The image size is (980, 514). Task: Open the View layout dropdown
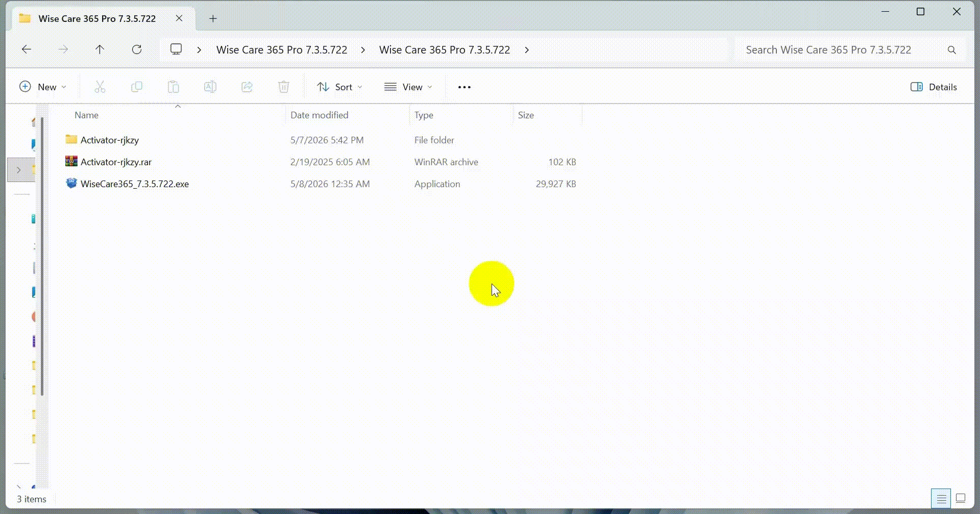coord(408,87)
